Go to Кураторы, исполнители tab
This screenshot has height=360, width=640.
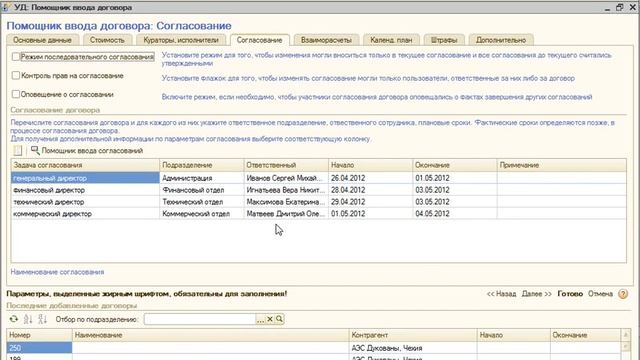tap(181, 40)
